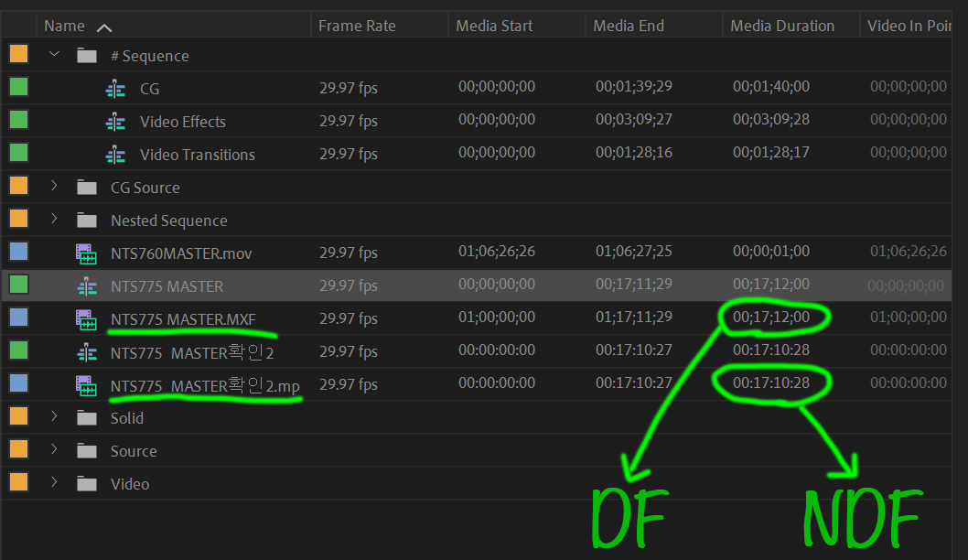Collapse the # Sequence bin
The height and width of the screenshot is (560, 968).
pos(53,54)
